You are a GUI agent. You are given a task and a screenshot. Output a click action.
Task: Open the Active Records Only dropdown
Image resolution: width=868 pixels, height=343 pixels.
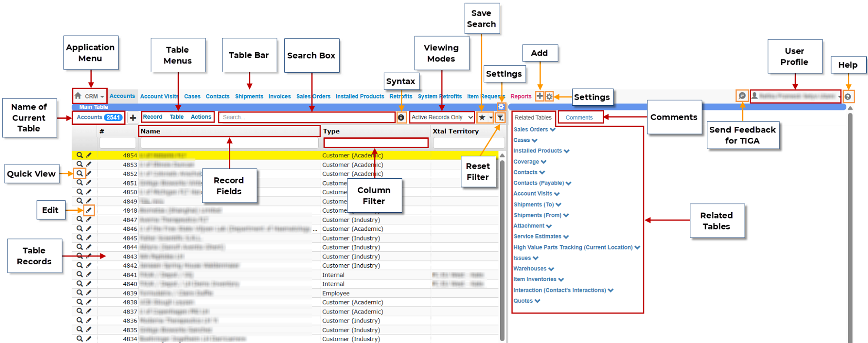point(442,117)
